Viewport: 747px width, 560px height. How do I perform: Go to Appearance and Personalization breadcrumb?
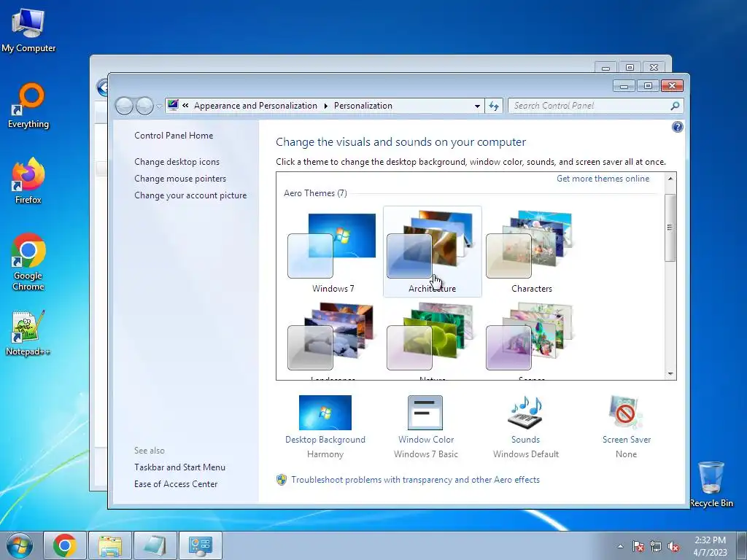click(x=255, y=106)
